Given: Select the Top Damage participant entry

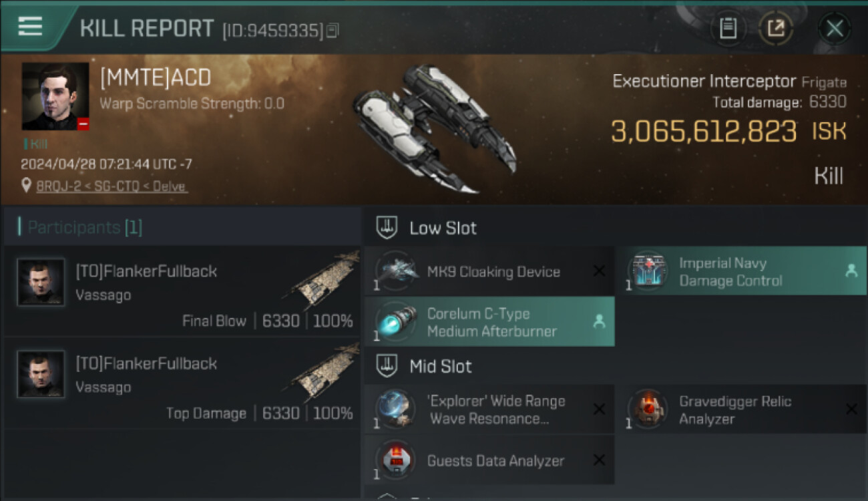Looking at the screenshot, I should point(182,383).
